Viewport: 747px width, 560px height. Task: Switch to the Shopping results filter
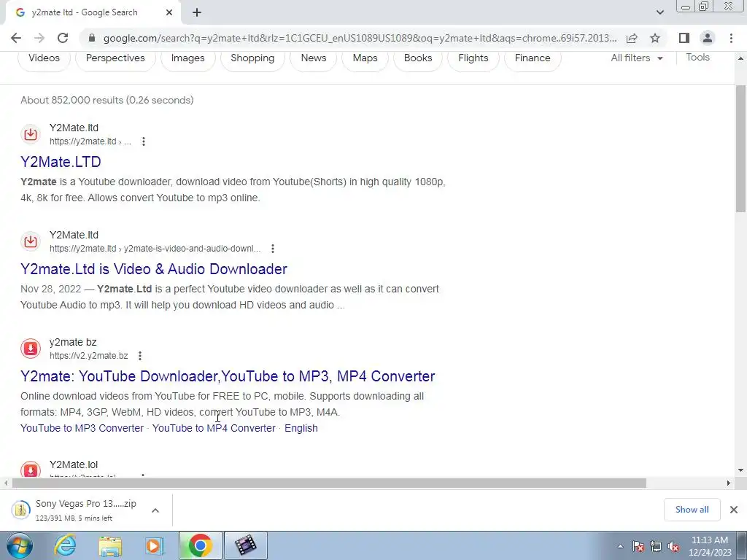coord(252,58)
